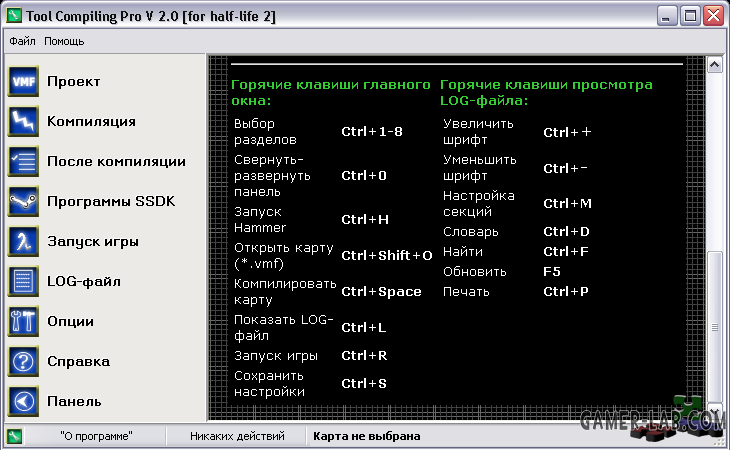The height and width of the screenshot is (450, 730).
Task: Select the Проект section label
Action: 74,81
